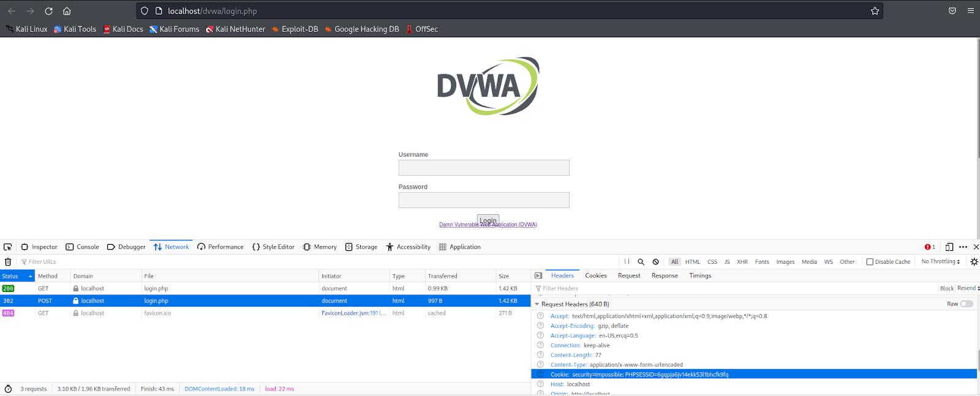Filter requests by Images type

[785, 262]
